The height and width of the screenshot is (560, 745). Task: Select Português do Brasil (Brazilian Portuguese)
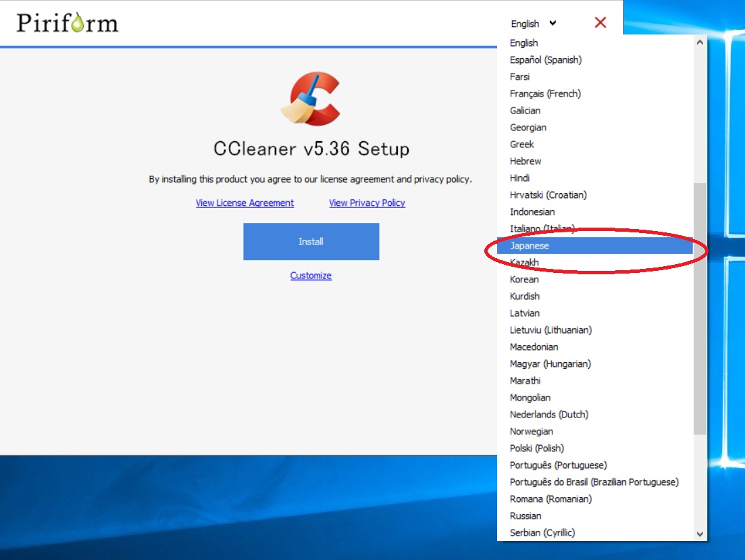click(x=595, y=482)
